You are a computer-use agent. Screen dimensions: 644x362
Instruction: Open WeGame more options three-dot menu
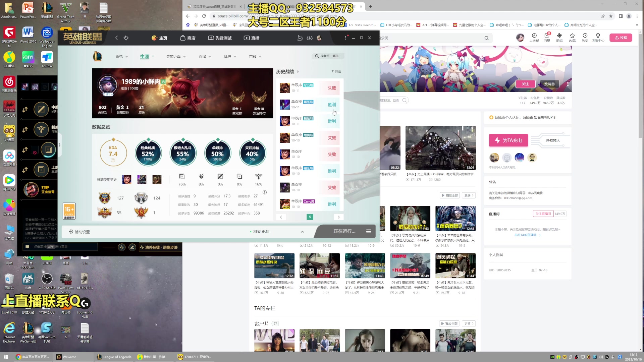[345, 38]
